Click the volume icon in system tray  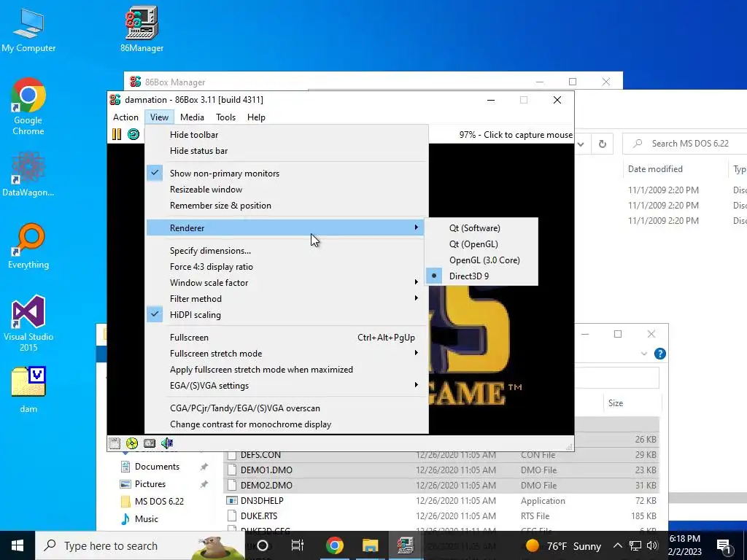pyautogui.click(x=652, y=545)
